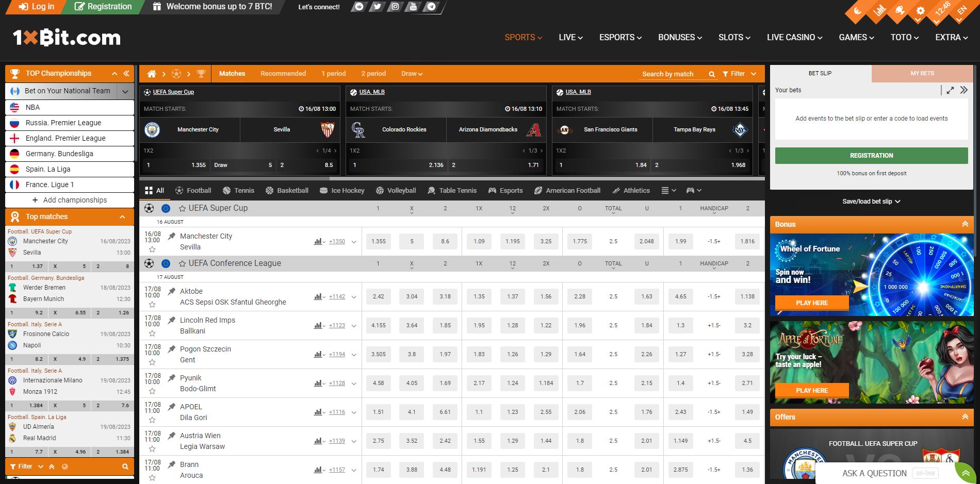Click the live chat leaf icon

pyautogui.click(x=965, y=473)
